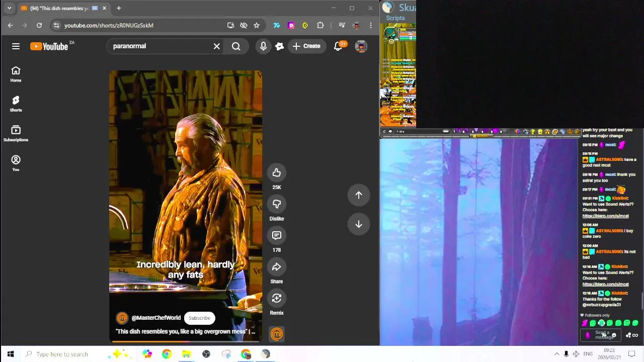This screenshot has width=644, height=362.
Task: Open the YouTube hamburger guide menu
Action: 16,46
